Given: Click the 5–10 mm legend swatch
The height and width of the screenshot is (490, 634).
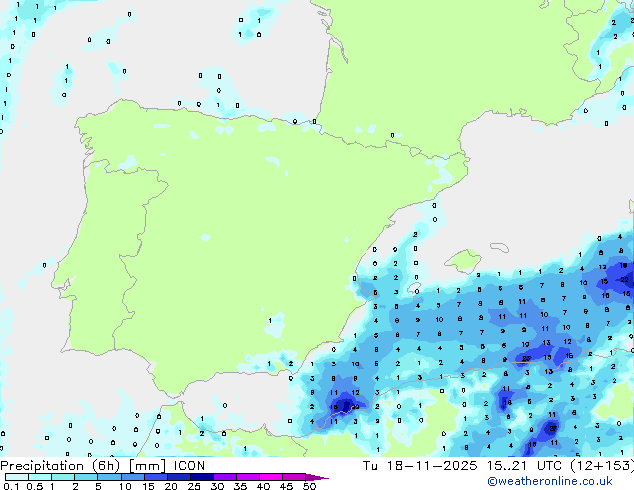Looking at the screenshot, I should 109,477.
